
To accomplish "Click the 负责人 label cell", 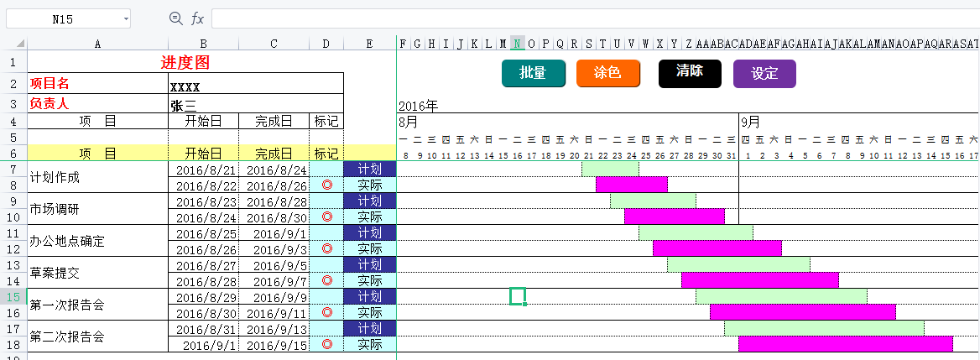I will [98, 103].
